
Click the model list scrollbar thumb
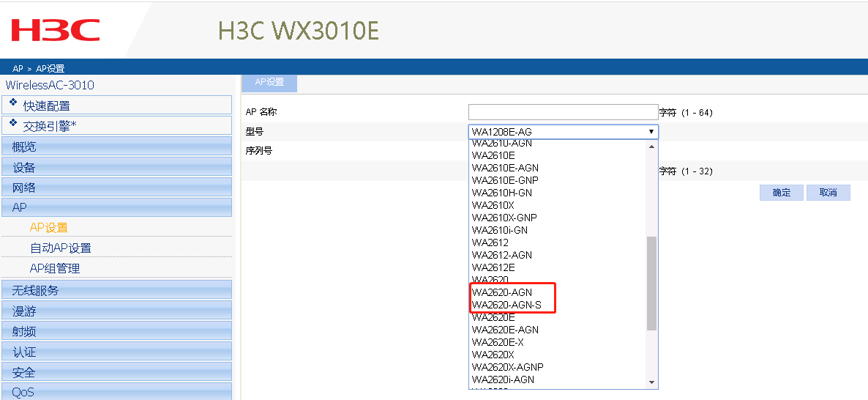coord(651,283)
